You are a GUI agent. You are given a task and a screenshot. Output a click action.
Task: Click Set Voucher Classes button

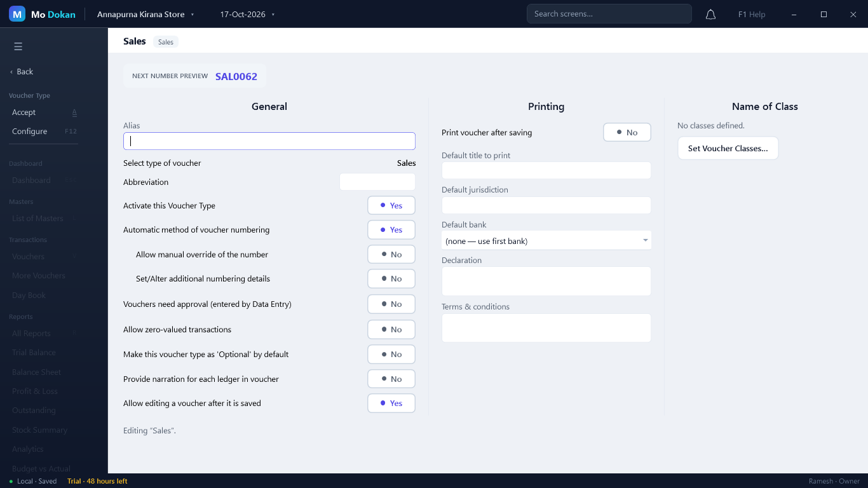pyautogui.click(x=728, y=149)
